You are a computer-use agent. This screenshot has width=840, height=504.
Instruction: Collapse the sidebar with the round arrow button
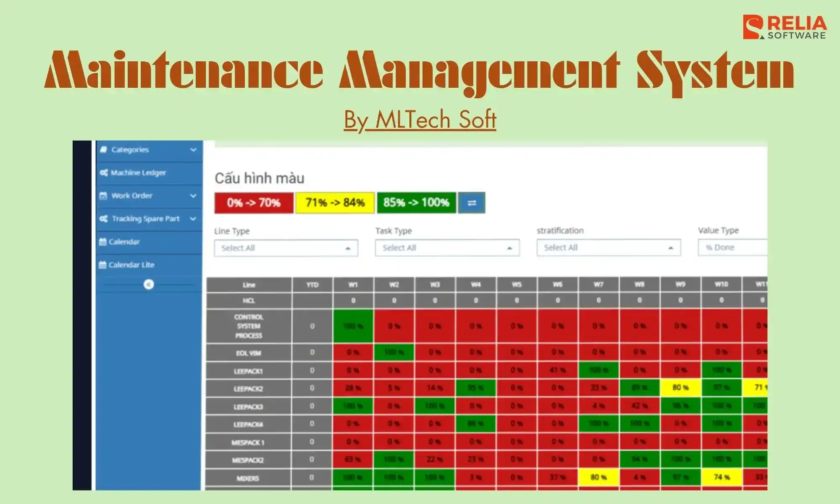click(149, 284)
